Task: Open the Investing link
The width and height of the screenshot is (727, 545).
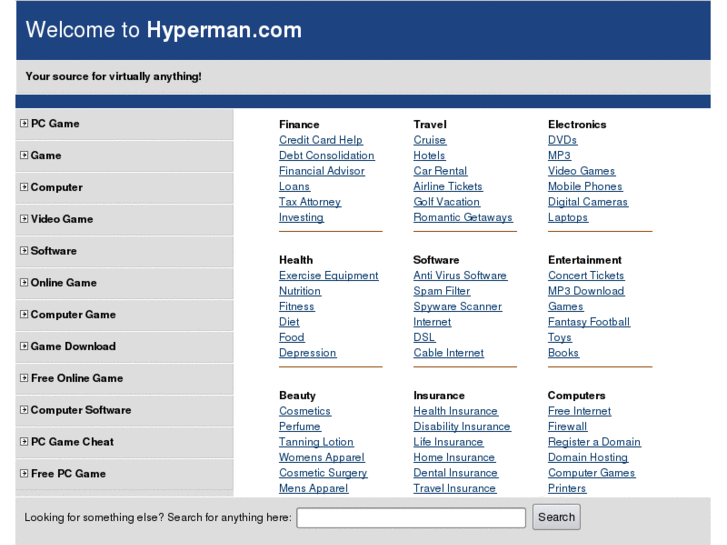Action: tap(301, 217)
